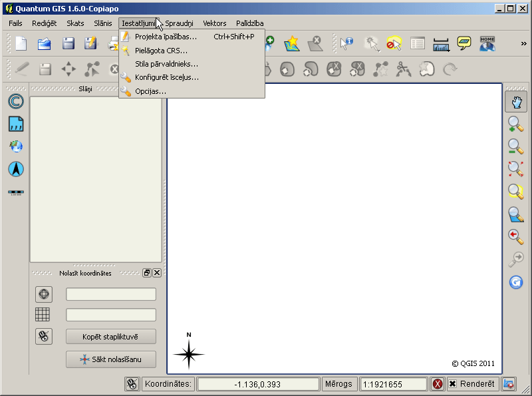Open the Fails menu
Screen dimensions: 532x396
[x=15, y=23]
